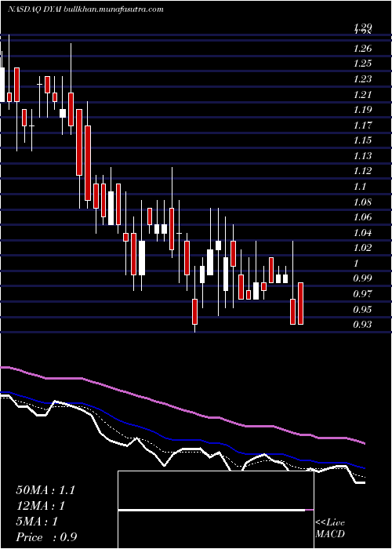The height and width of the screenshot is (549, 392).
Task: Click the 1.04 price axis label
Action: (362, 232)
